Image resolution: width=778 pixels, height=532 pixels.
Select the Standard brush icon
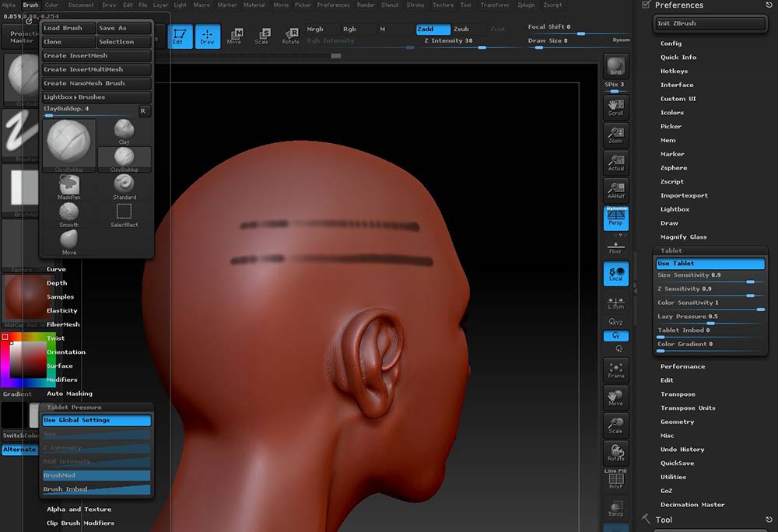tap(124, 184)
